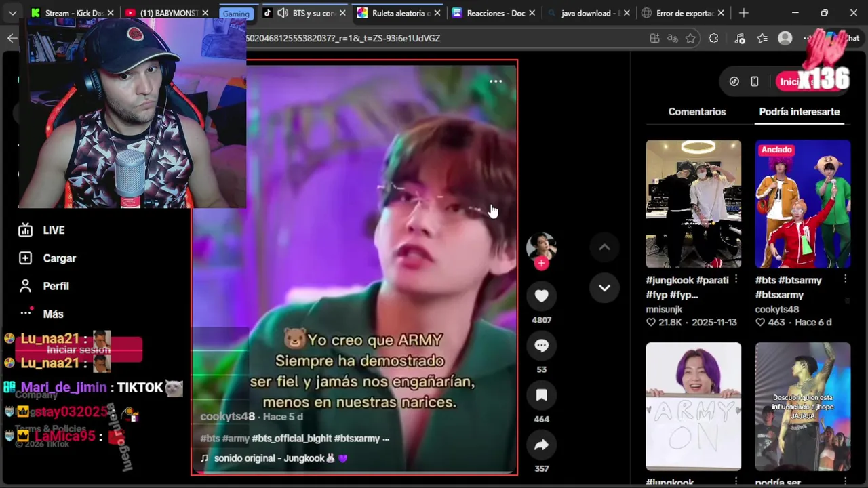The height and width of the screenshot is (488, 868).
Task: Switch to the java download tab
Action: pos(589,13)
